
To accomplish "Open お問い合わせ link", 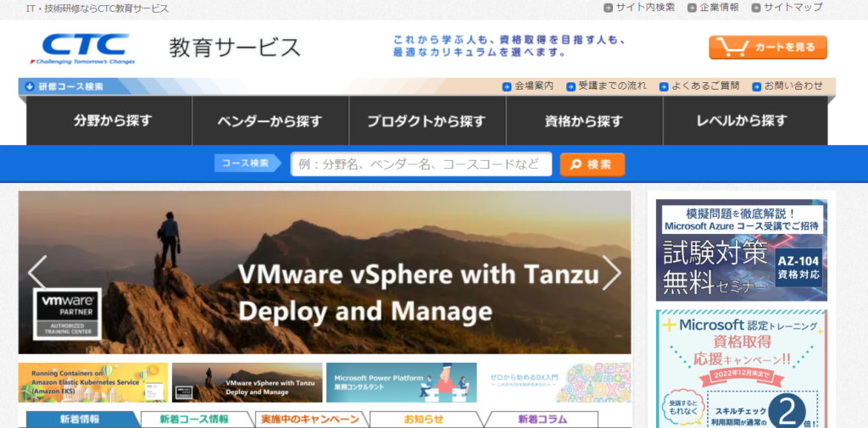I will (793, 86).
